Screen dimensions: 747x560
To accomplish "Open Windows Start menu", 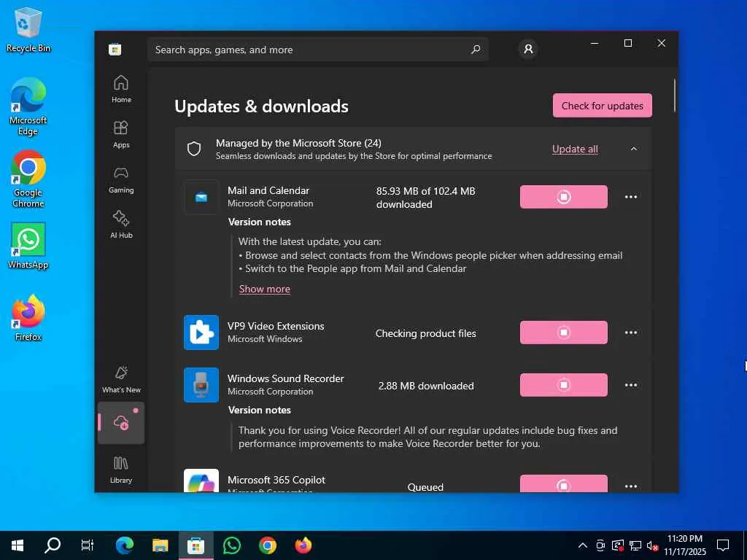I will 18,545.
